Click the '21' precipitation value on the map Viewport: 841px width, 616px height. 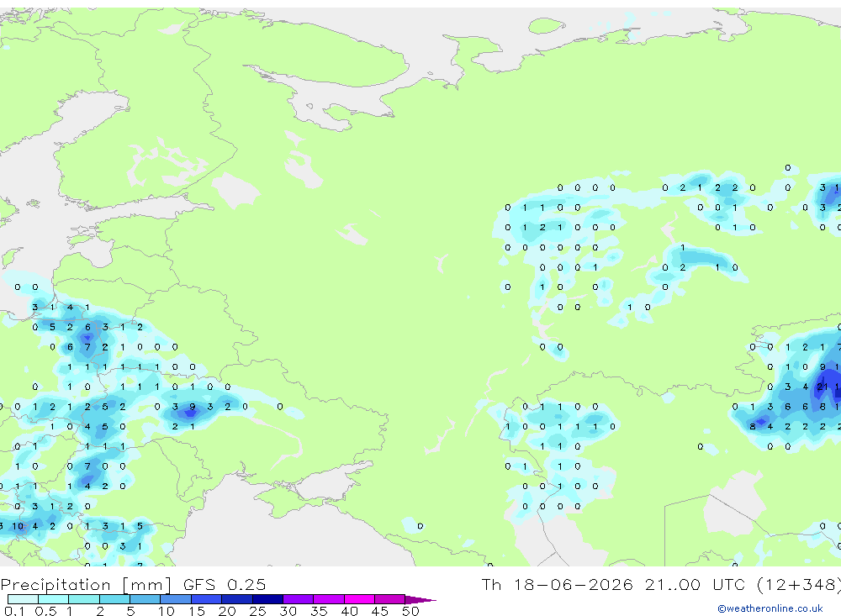(822, 387)
